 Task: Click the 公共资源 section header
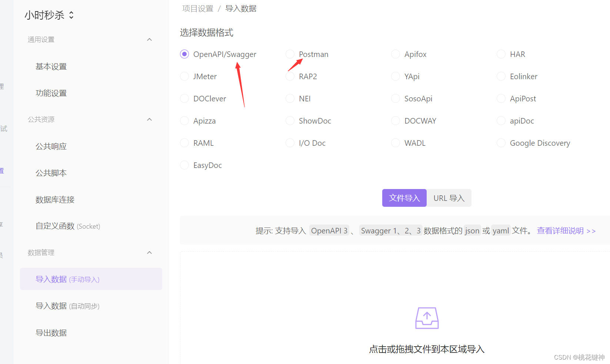pos(41,119)
